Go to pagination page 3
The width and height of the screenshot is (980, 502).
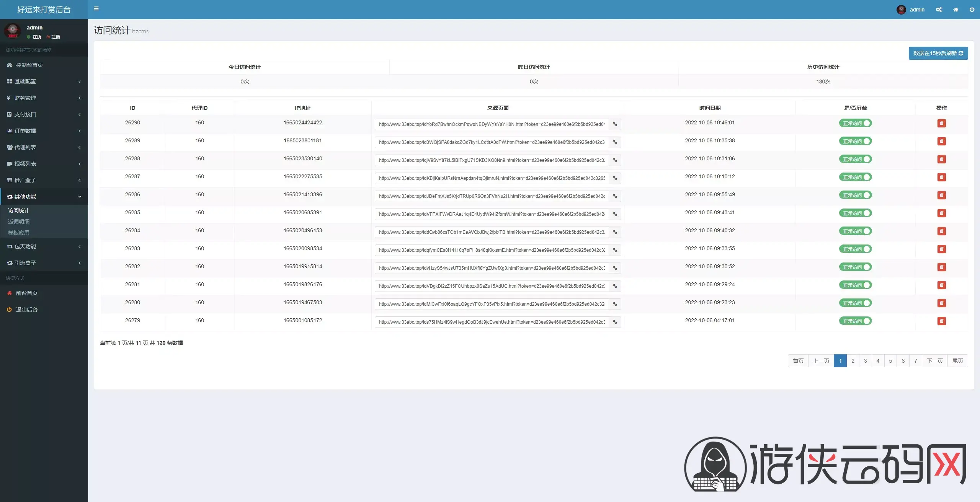[865, 361]
